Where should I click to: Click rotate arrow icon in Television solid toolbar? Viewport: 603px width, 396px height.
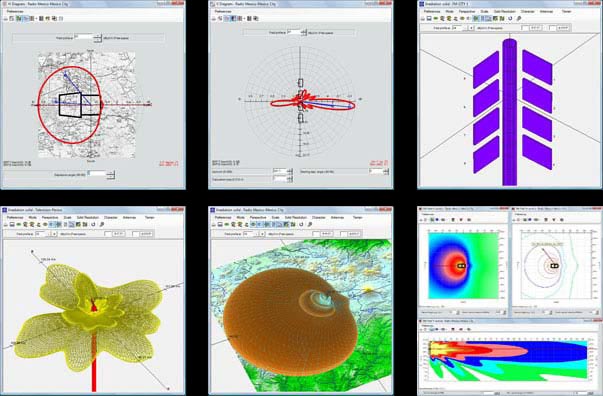click(93, 224)
